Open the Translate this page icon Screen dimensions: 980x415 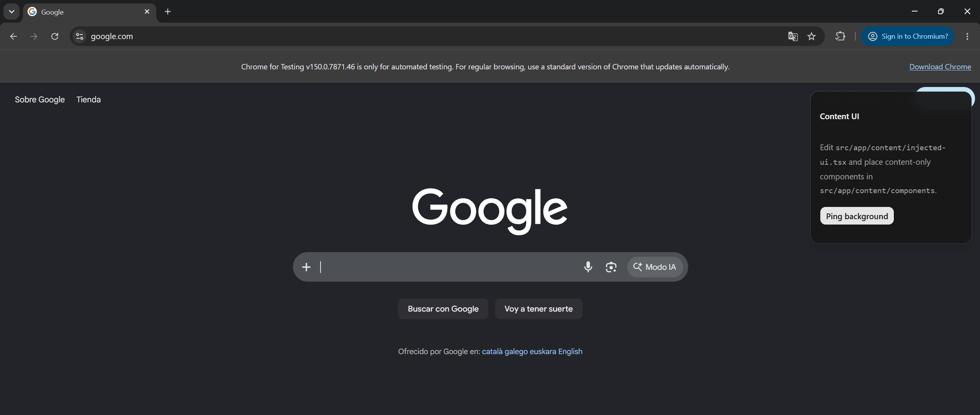click(793, 36)
